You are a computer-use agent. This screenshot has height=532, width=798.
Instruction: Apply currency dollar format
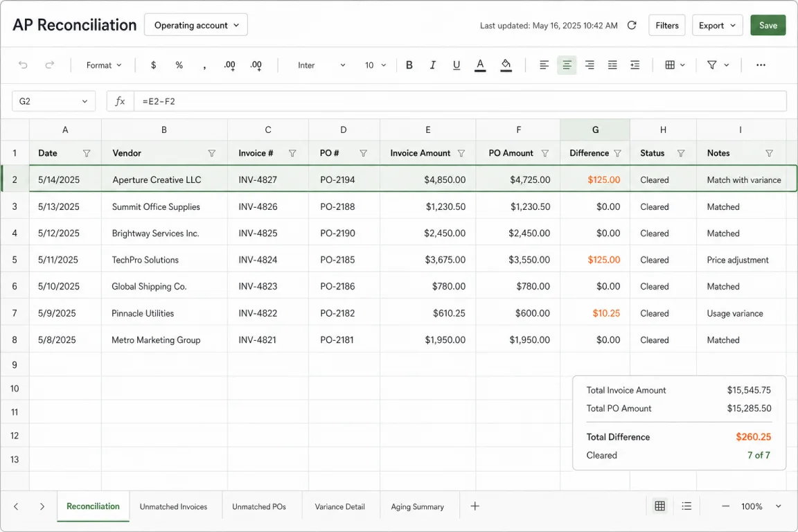[x=153, y=65]
